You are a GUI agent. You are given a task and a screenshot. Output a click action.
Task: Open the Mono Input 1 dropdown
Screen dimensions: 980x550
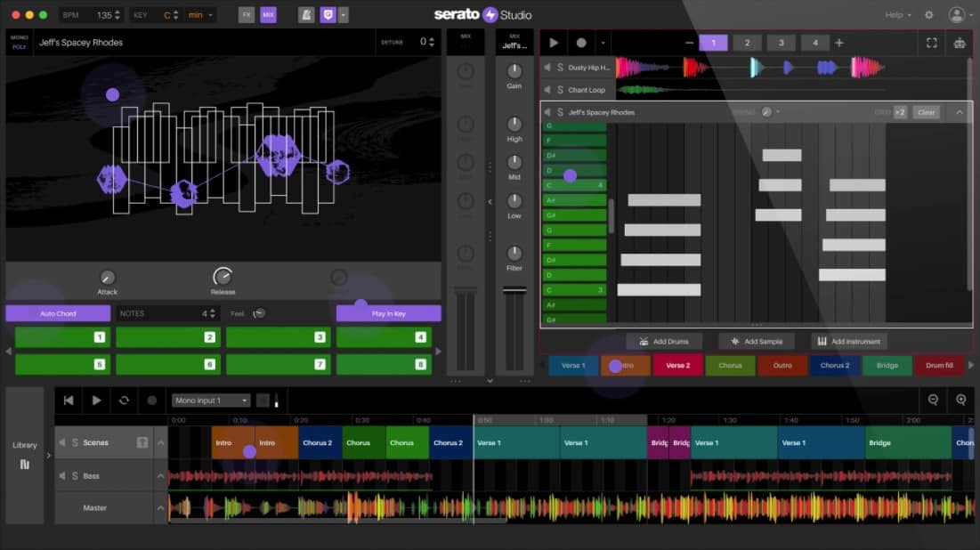click(211, 400)
